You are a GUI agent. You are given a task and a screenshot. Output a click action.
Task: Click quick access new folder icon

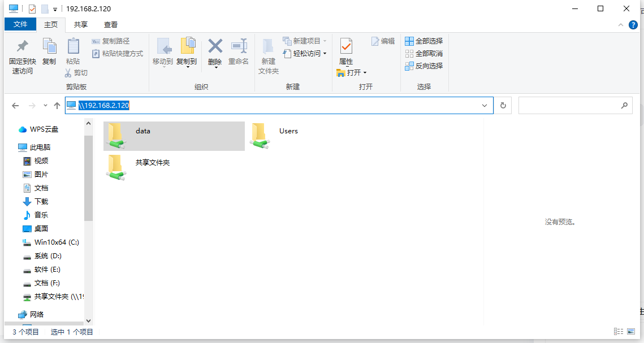click(x=45, y=8)
